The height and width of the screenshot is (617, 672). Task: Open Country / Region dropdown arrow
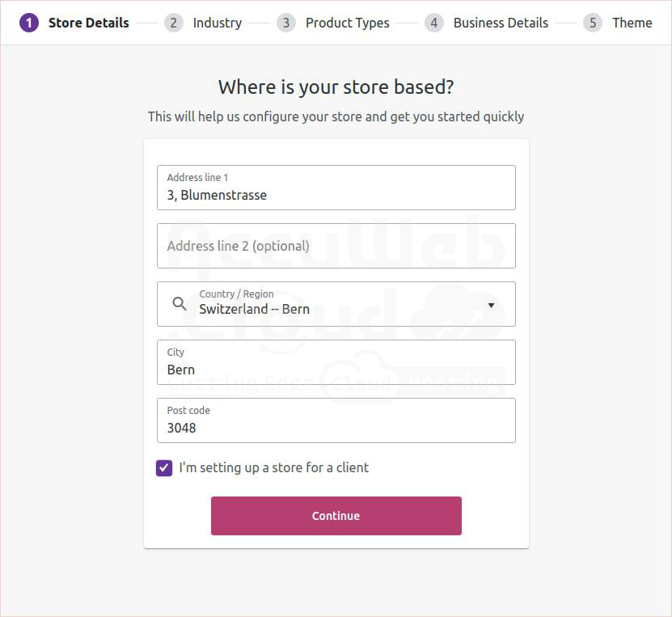coord(491,305)
